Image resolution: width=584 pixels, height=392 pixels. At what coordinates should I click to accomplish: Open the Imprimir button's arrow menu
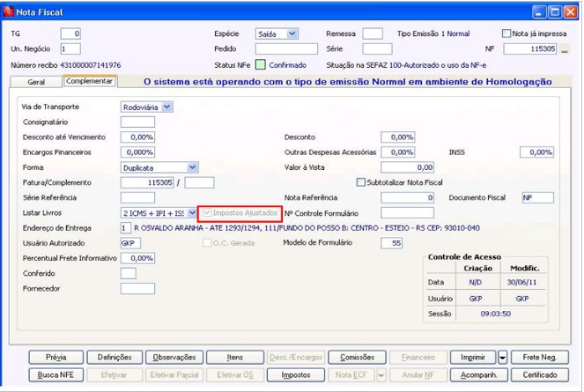tap(502, 358)
